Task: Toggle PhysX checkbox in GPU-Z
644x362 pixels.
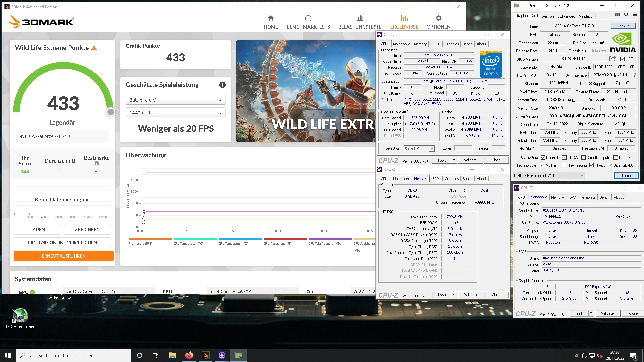Action: coord(591,165)
